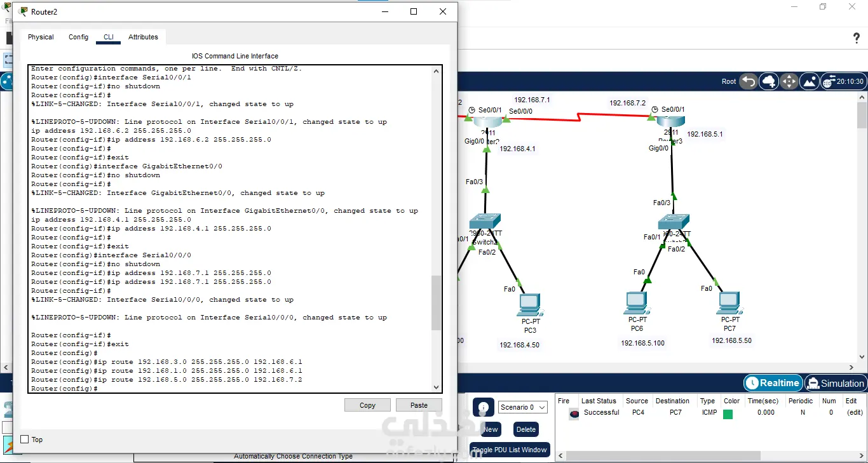Click the Type column header

click(x=707, y=401)
